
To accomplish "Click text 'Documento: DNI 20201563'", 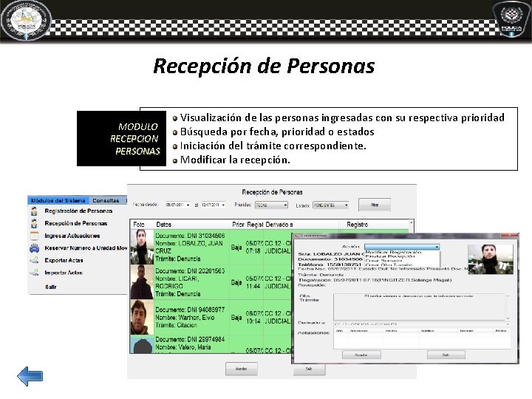I will (190, 270).
